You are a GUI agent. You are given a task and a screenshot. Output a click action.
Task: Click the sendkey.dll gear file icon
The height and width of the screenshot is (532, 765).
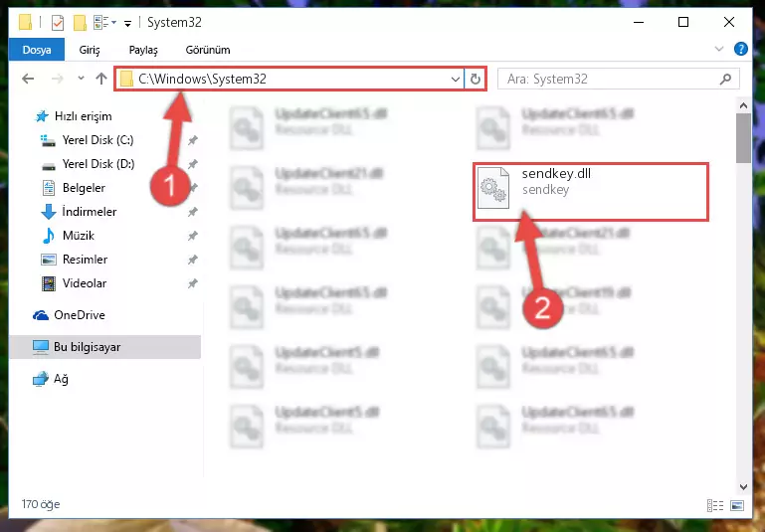(x=492, y=188)
